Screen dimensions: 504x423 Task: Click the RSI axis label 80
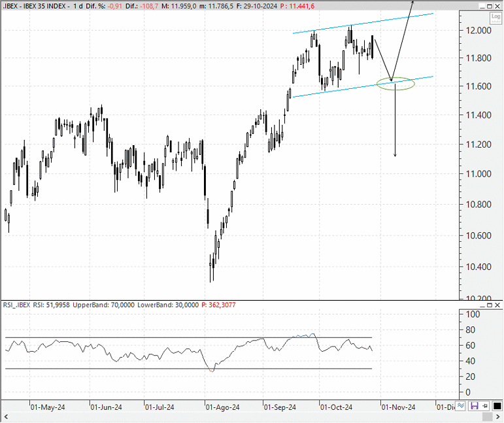(x=470, y=330)
